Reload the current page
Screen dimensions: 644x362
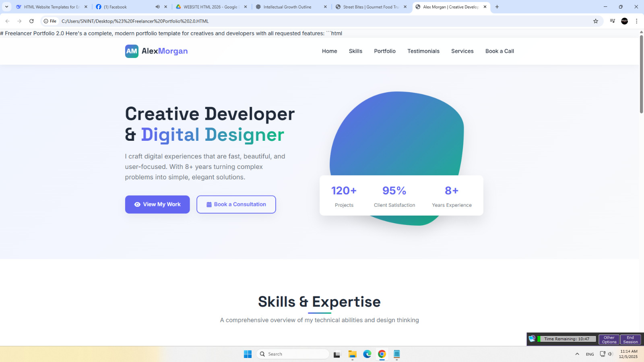pyautogui.click(x=31, y=21)
